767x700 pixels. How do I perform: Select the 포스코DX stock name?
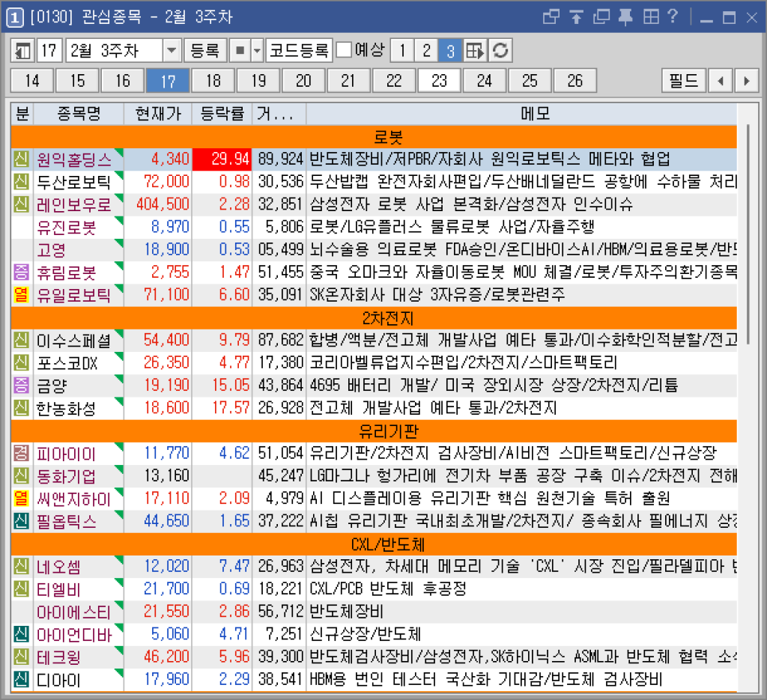67,362
